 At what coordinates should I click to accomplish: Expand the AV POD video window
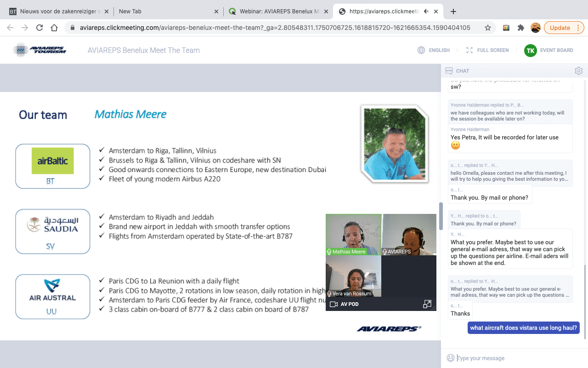pos(427,304)
